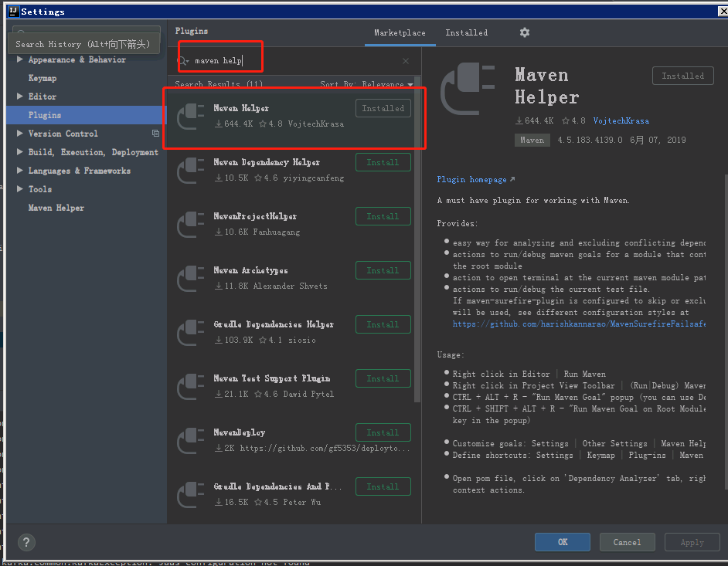Install Gradle Dependencies And P... plugin
This screenshot has width=728, height=566.
click(383, 486)
